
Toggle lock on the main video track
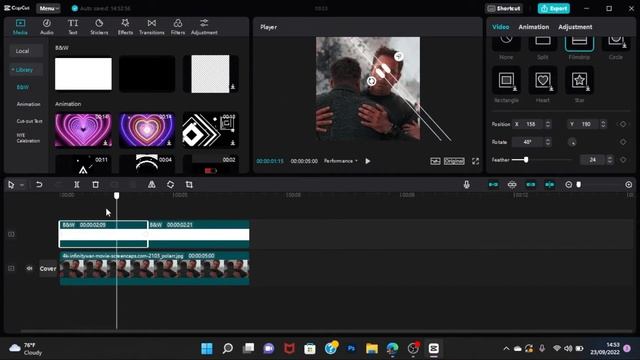coord(11,268)
